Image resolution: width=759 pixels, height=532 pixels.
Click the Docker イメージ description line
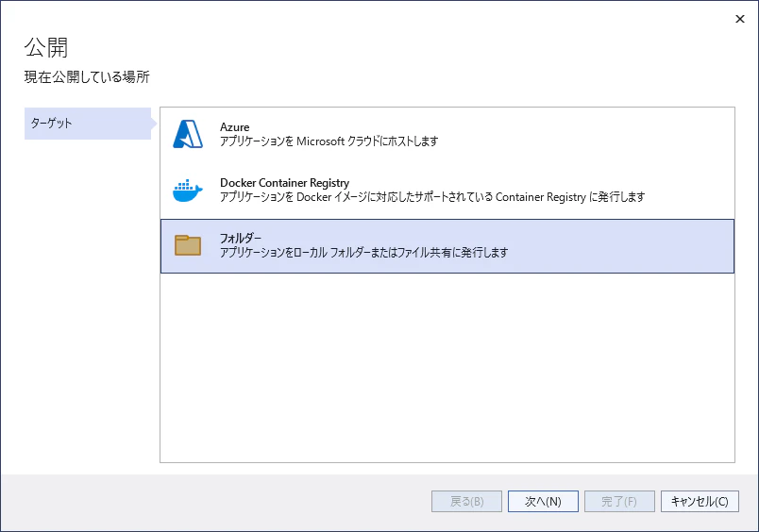tap(432, 197)
